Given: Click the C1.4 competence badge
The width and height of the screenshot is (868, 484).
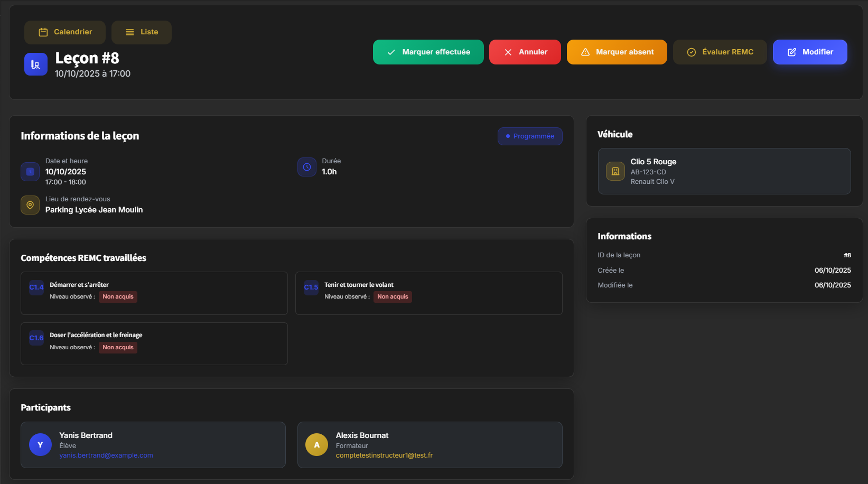Looking at the screenshot, I should [36, 287].
